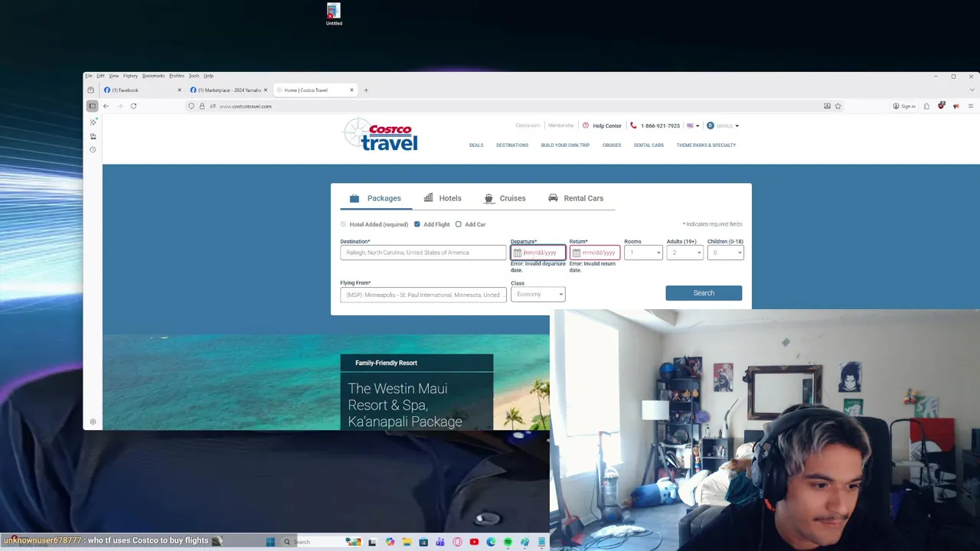
Task: Open the Class Economy dropdown
Action: (537, 294)
